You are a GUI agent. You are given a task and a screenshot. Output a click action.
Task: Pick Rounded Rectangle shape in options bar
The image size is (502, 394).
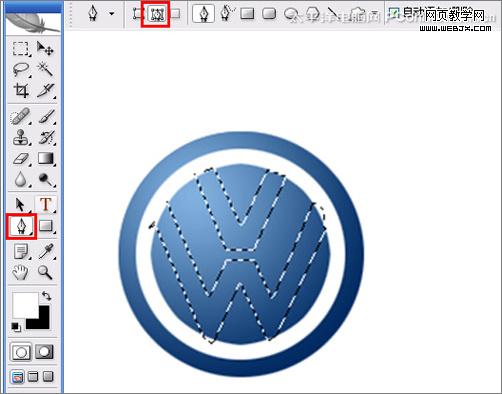pyautogui.click(x=269, y=14)
